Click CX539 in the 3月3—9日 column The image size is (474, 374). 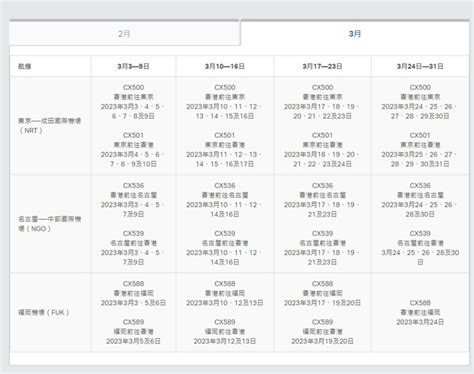pos(133,233)
